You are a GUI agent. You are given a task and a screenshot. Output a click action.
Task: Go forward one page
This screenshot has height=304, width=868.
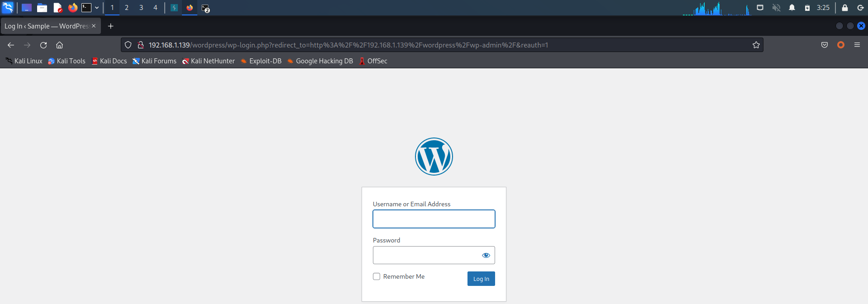pyautogui.click(x=27, y=45)
